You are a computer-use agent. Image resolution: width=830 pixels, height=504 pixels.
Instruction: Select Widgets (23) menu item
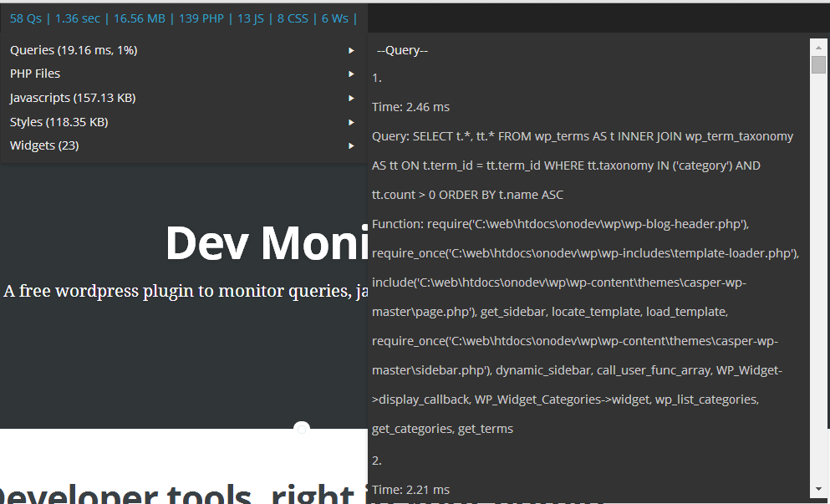(184, 145)
